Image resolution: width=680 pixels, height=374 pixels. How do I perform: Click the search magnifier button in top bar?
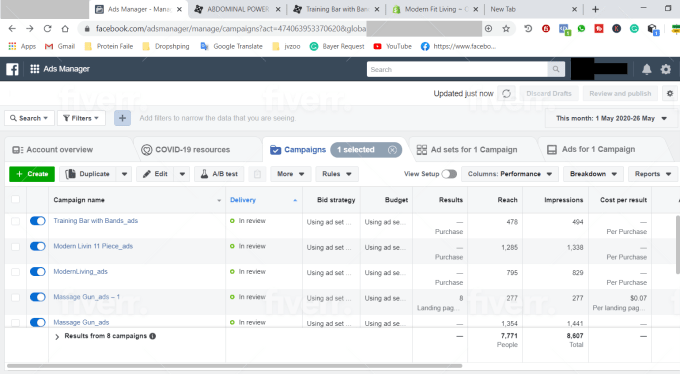(556, 69)
